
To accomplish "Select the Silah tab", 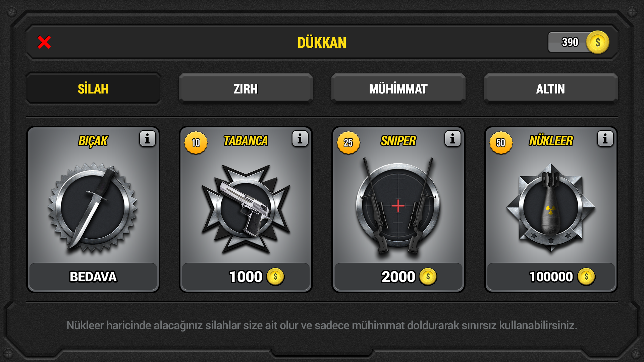I will click(93, 88).
